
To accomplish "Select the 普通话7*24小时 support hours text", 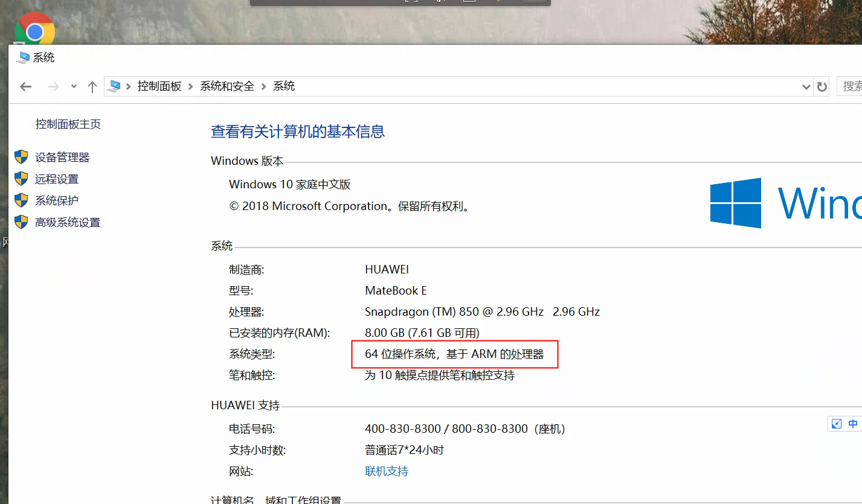I will coord(405,450).
